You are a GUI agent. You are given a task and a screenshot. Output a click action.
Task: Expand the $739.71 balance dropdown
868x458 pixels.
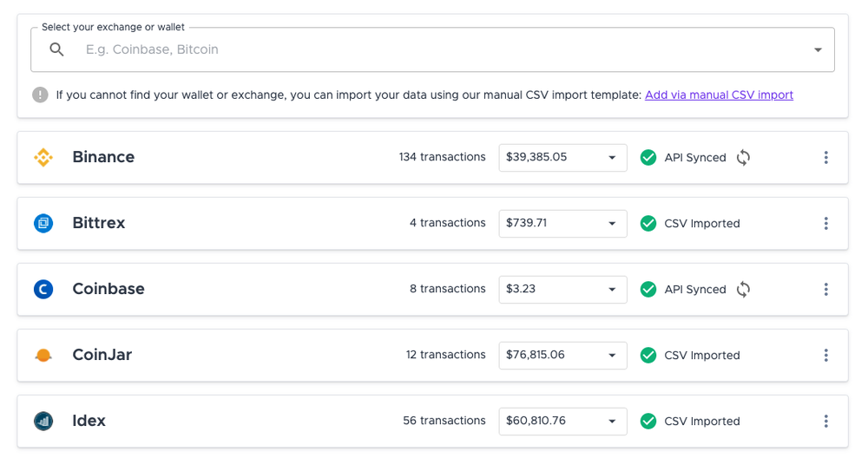point(562,224)
